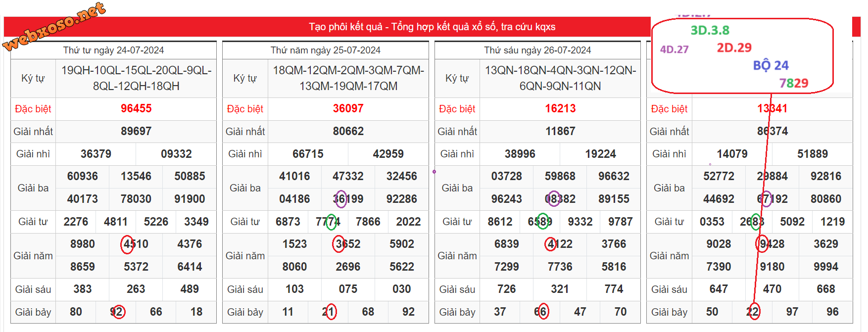Select sixth prize number 668
868x332 pixels.
(x=825, y=289)
